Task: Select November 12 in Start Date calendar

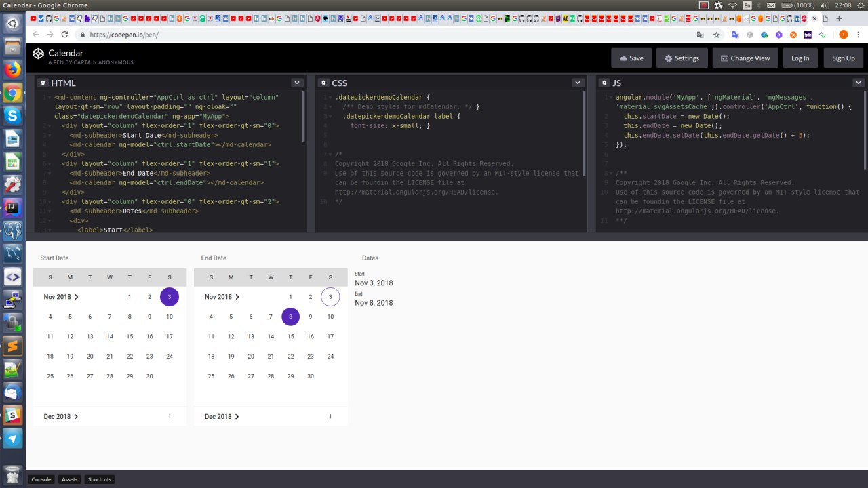Action: coord(70,336)
